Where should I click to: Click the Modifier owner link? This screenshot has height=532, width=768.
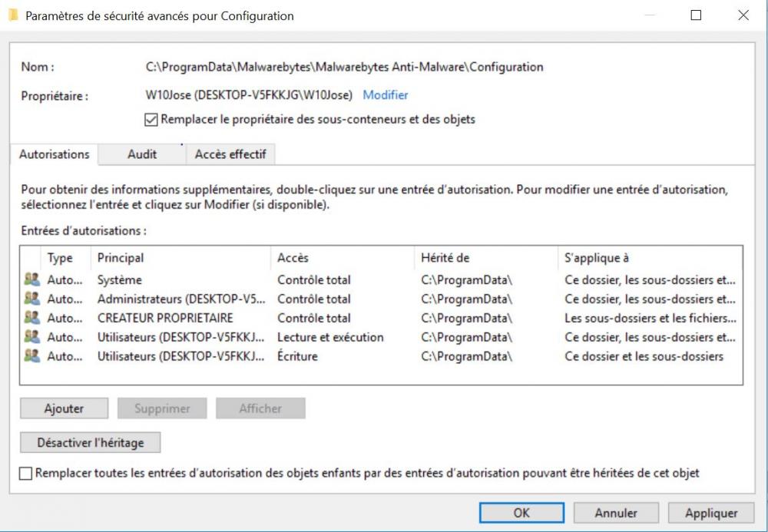pos(385,95)
